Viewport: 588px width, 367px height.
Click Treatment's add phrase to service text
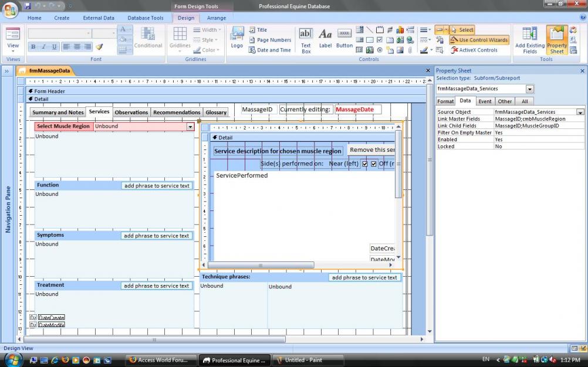[x=156, y=286]
